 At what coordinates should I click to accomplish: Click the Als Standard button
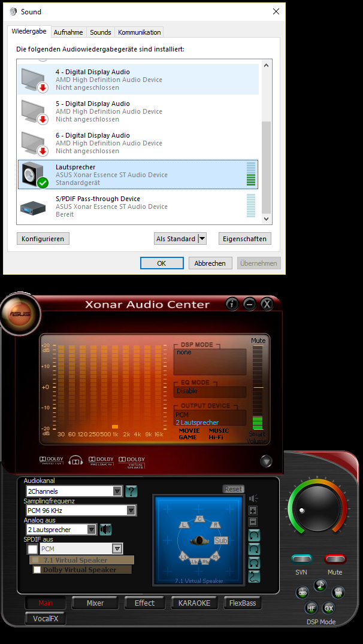176,239
